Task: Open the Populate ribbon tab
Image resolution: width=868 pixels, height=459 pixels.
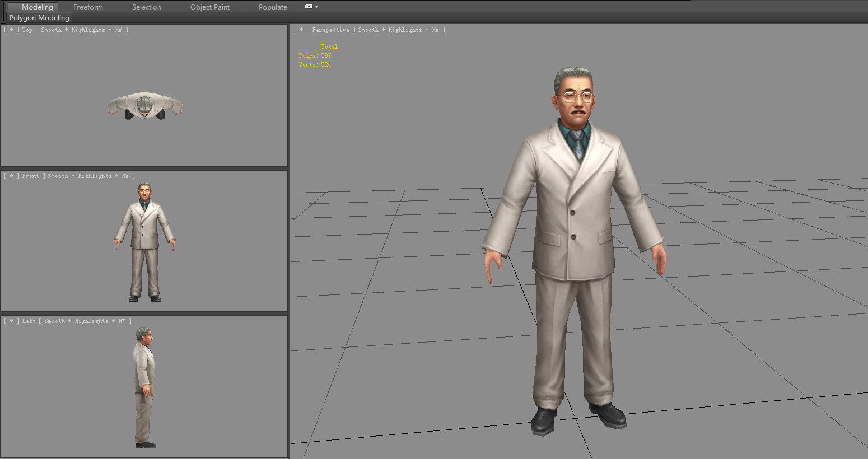Action: pyautogui.click(x=273, y=7)
